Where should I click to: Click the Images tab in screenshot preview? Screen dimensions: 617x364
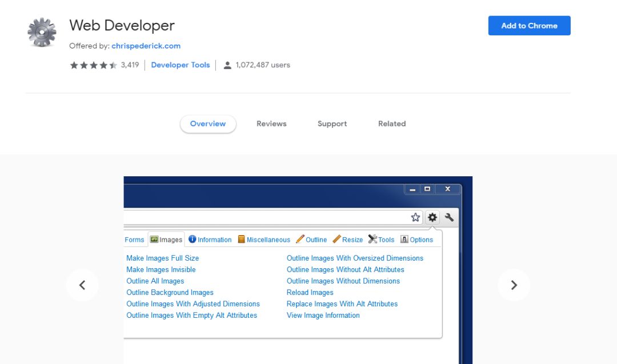[166, 240]
